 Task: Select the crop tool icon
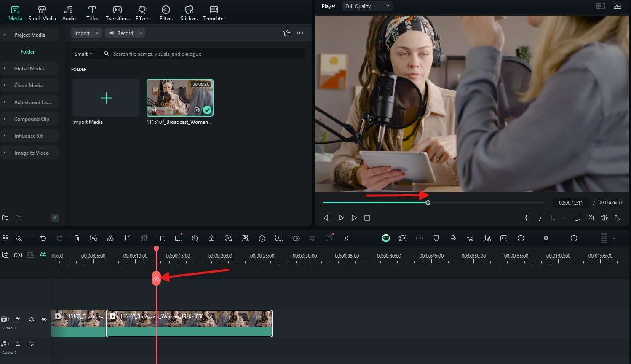[127, 238]
